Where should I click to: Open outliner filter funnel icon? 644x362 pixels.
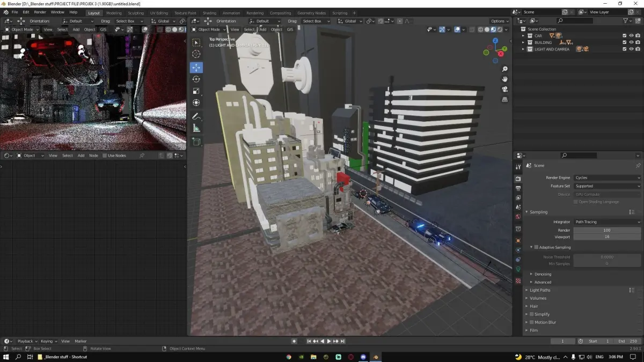click(626, 20)
